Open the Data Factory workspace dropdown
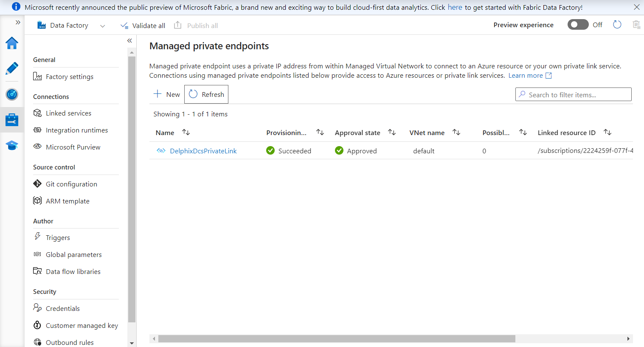The width and height of the screenshot is (644, 347). (x=102, y=25)
